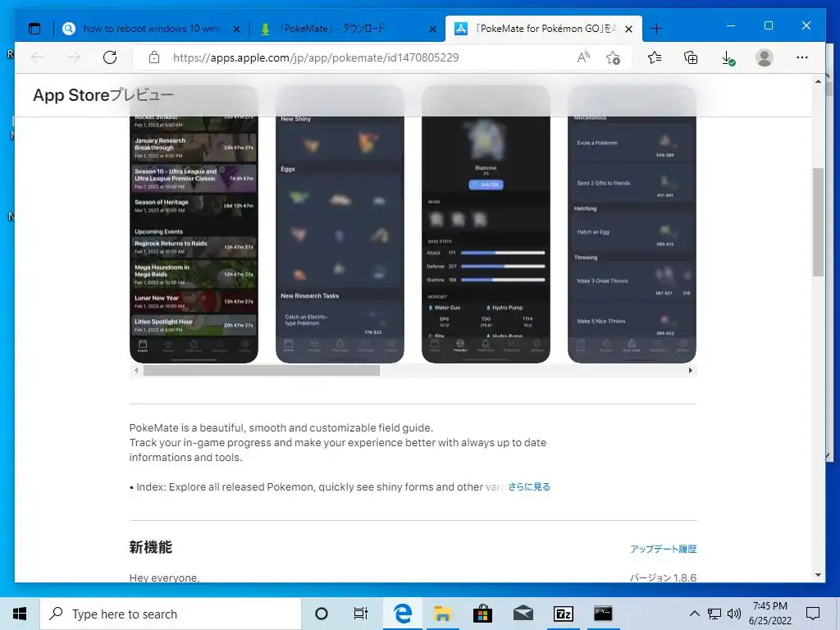840x630 pixels.
Task: Show hidden system tray icons
Action: [x=694, y=614]
